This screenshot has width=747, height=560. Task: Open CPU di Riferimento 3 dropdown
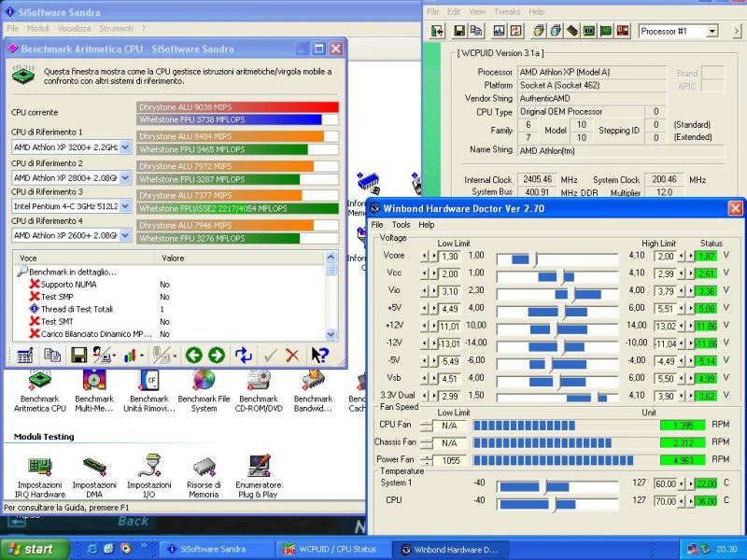pos(125,206)
